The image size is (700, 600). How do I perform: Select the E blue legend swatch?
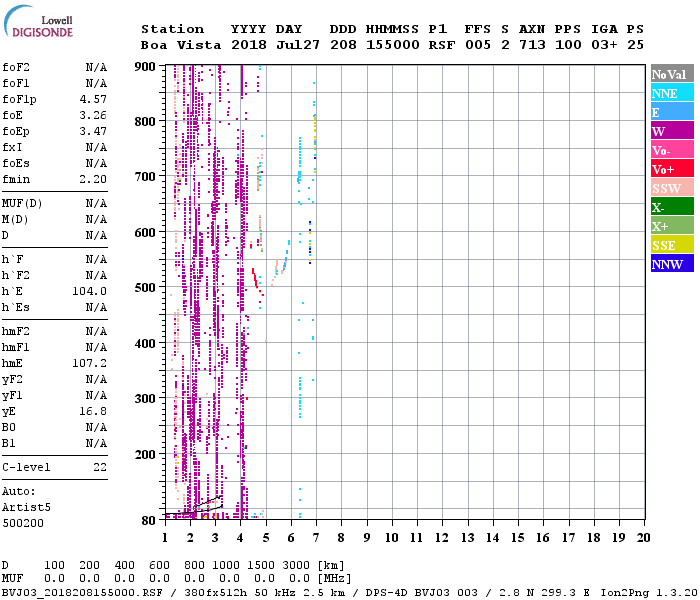672,112
